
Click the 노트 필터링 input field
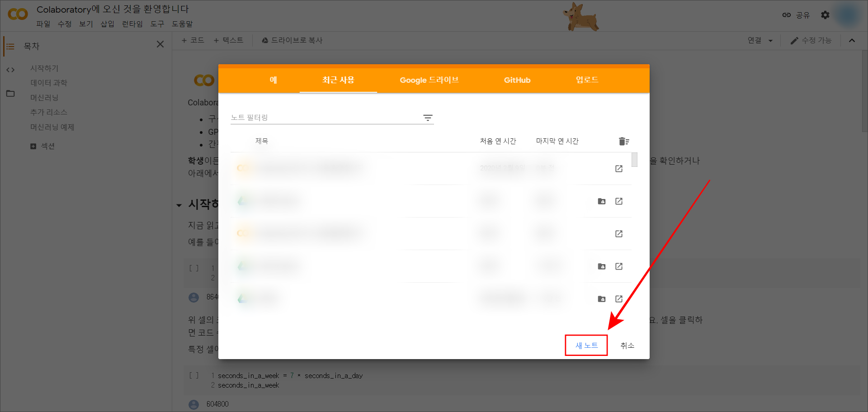point(325,118)
